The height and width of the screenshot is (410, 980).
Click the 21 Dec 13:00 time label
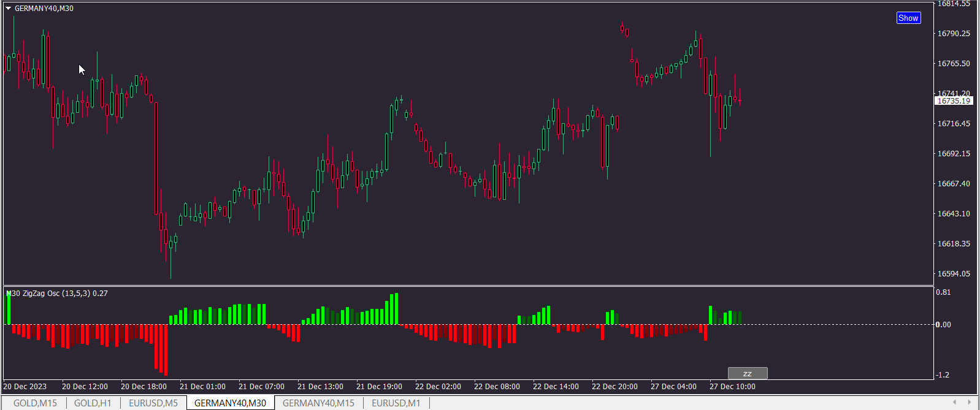[x=320, y=387]
